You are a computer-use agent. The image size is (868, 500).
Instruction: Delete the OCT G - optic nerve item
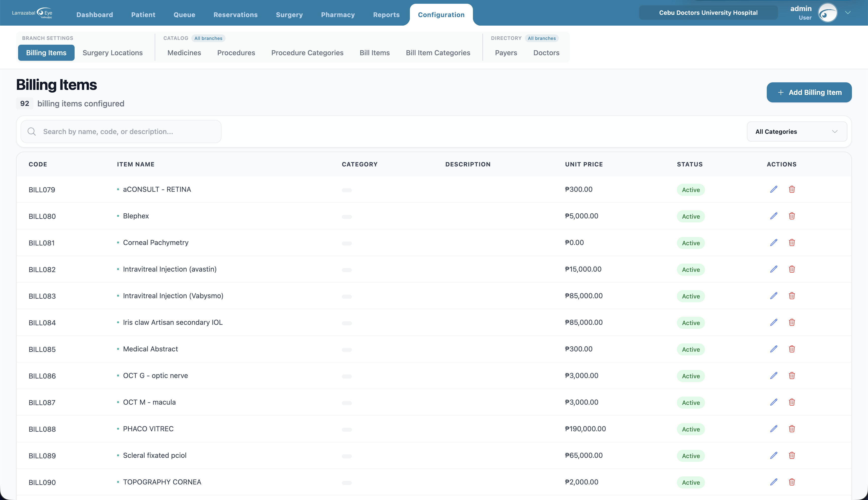(x=792, y=376)
